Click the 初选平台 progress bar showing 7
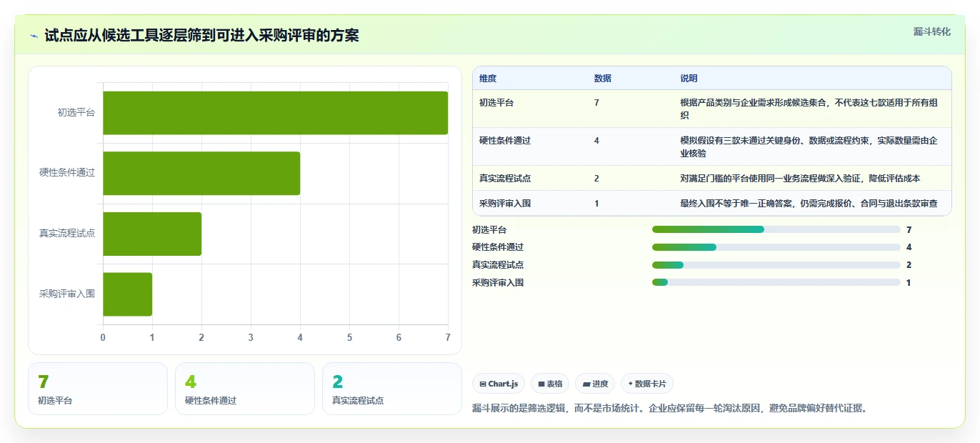This screenshot has width=980, height=443. tap(776, 229)
